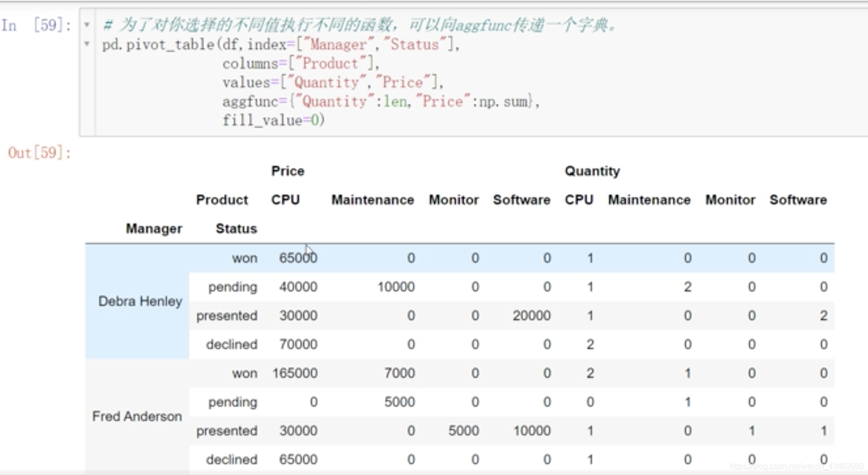Click the Manager index header
868x475 pixels.
pos(154,229)
